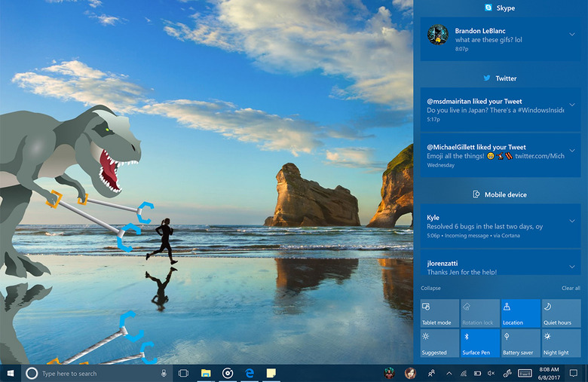Open File Explorer from the taskbar

[x=205, y=373]
